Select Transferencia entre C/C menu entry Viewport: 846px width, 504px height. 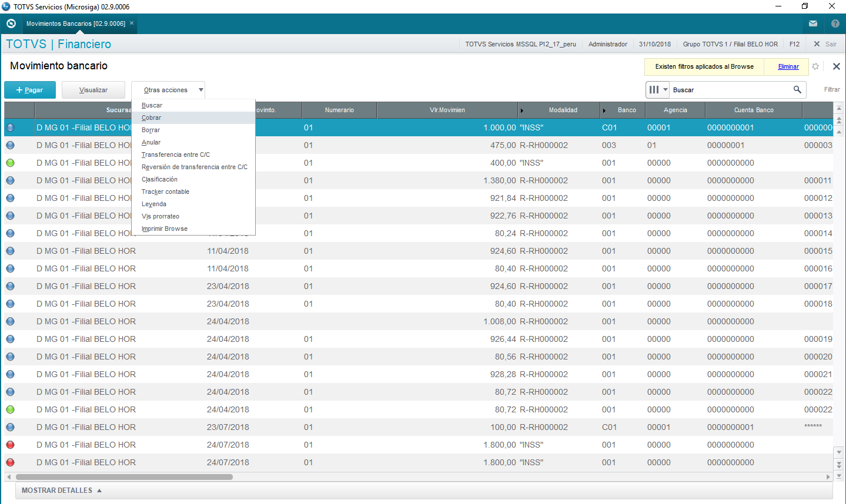(193, 154)
